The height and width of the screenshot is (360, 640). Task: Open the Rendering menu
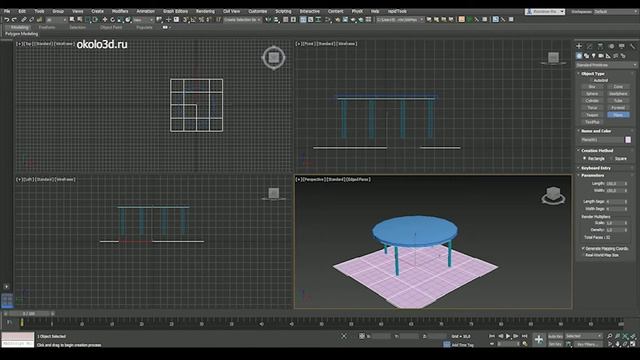pos(205,11)
